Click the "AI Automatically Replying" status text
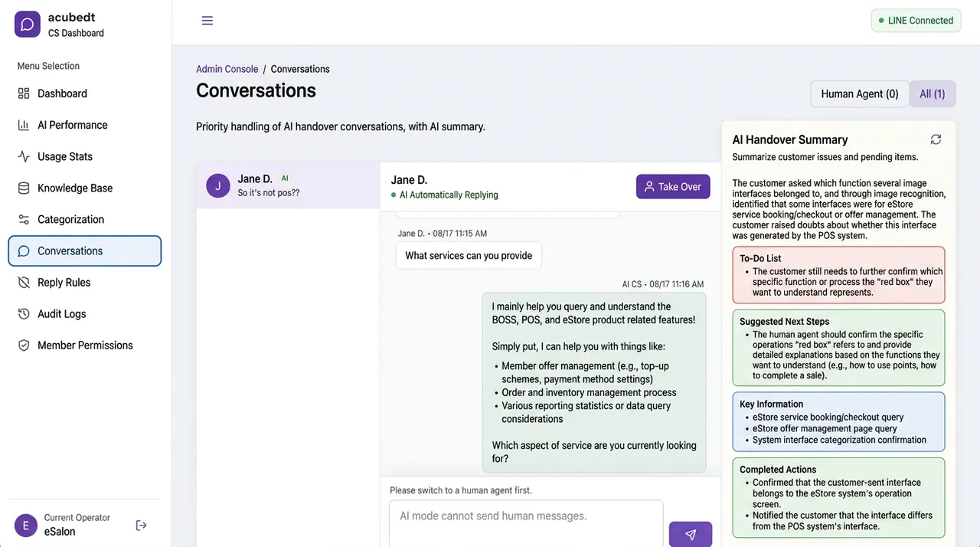980x547 pixels. [449, 195]
